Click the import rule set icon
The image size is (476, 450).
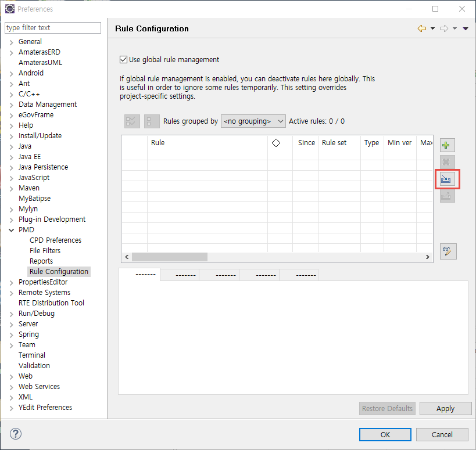pos(446,179)
